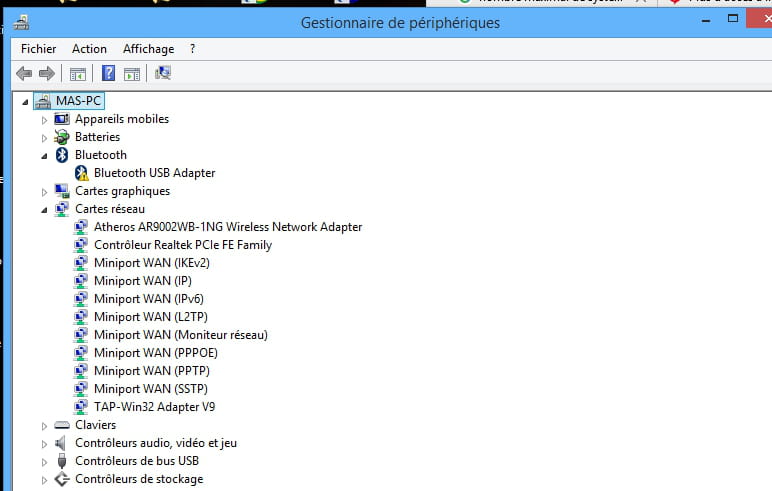The width and height of the screenshot is (772, 491).
Task: Select the Bluetooth label
Action: pos(101,155)
